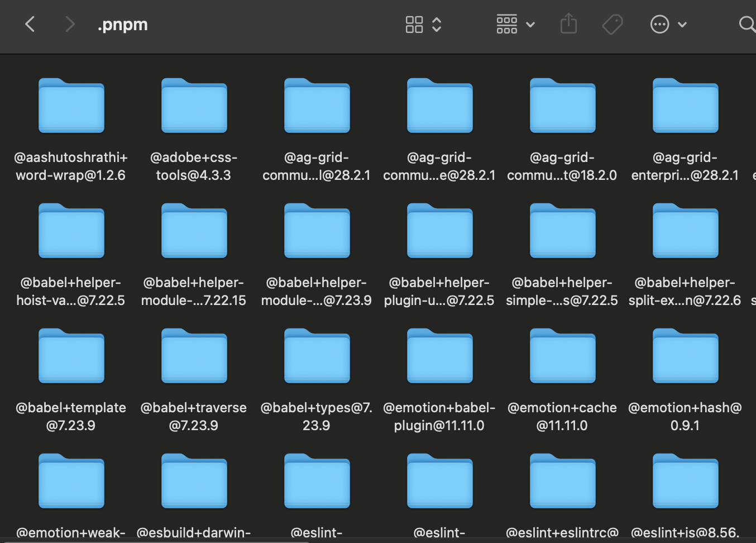Select the @babel+types@7.23.9 folder icon
The height and width of the screenshot is (543, 756).
tap(317, 356)
